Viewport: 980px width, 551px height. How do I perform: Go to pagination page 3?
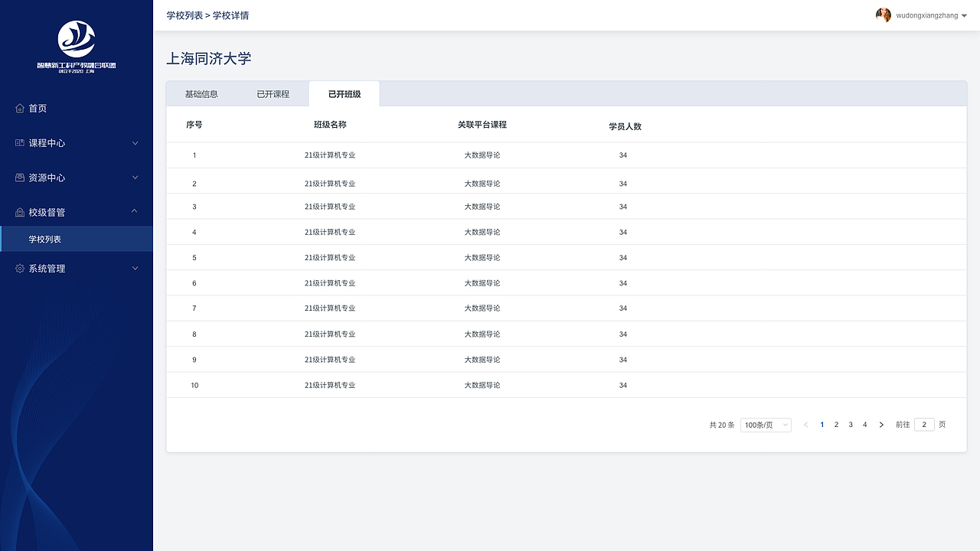[x=850, y=424]
